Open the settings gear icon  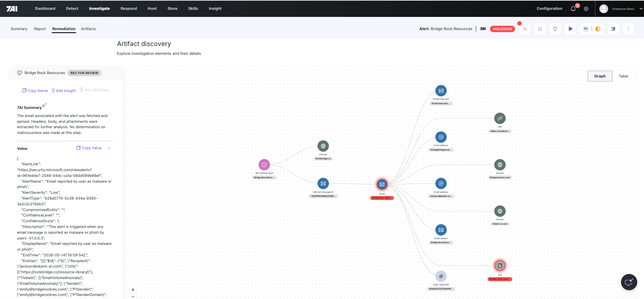[x=586, y=9]
